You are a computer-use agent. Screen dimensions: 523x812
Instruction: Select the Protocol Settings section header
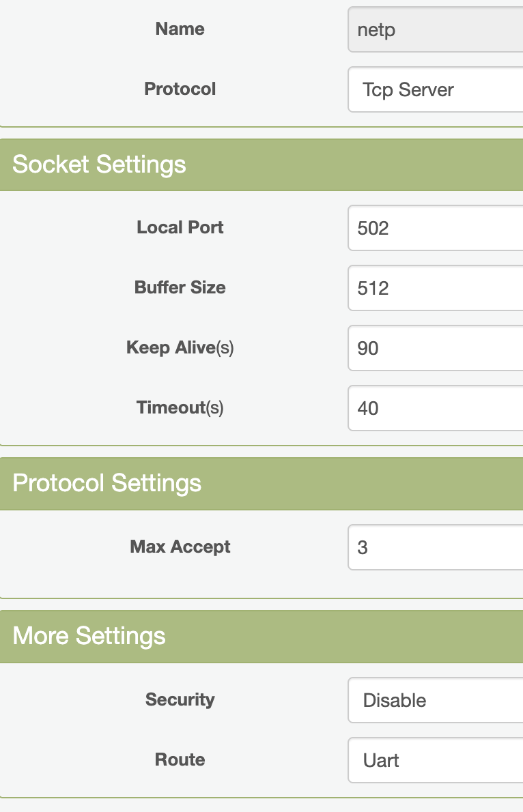107,483
